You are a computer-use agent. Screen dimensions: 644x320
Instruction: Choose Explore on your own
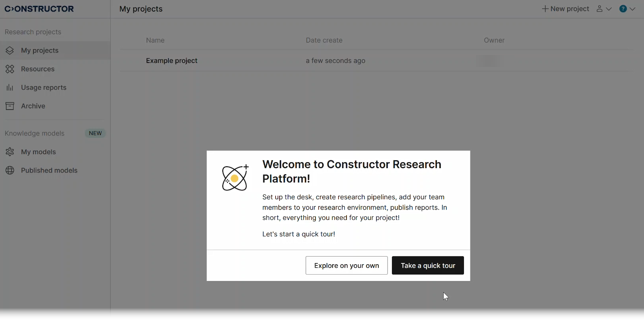[x=346, y=266]
